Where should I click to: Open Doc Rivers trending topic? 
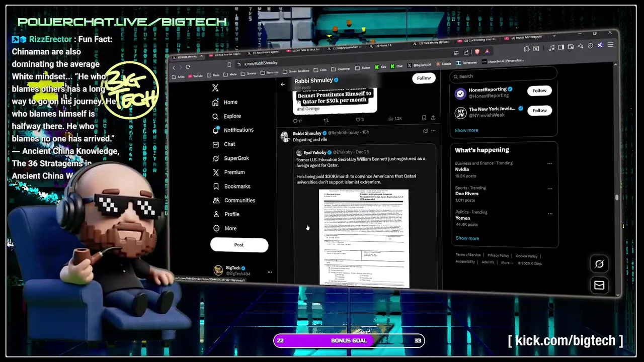tap(466, 194)
